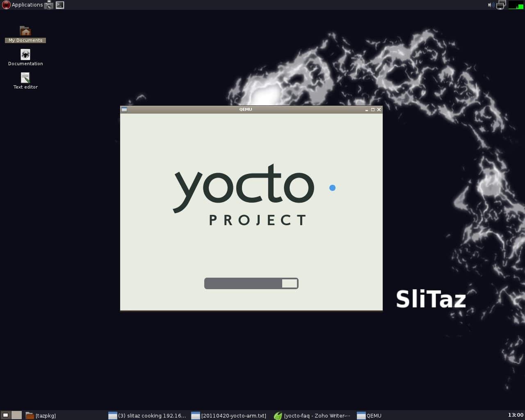The width and height of the screenshot is (525, 420).
Task: Click the clock showing 13:00
Action: pos(516,415)
